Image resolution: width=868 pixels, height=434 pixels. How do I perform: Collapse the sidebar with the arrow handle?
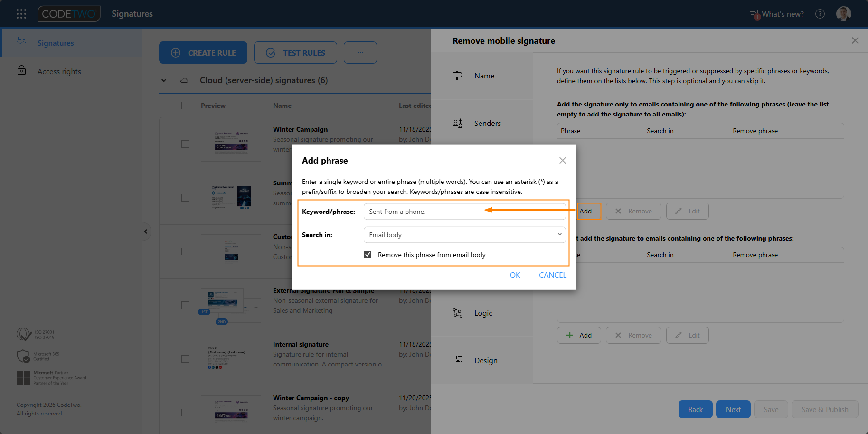click(146, 231)
